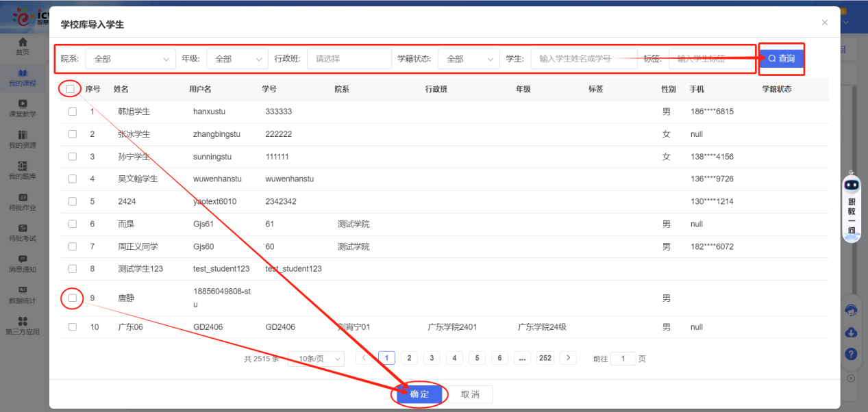
Task: Open 消息通知 sidebar icon
Action: [23, 259]
